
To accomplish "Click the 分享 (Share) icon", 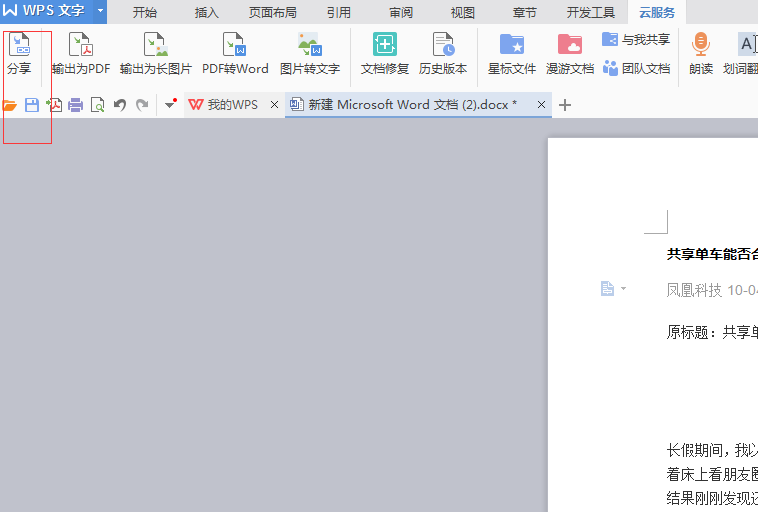I will click(x=19, y=53).
